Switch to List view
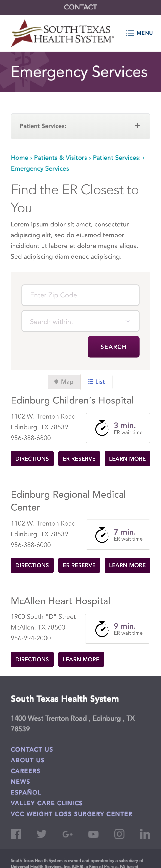161x868 pixels. (x=96, y=382)
